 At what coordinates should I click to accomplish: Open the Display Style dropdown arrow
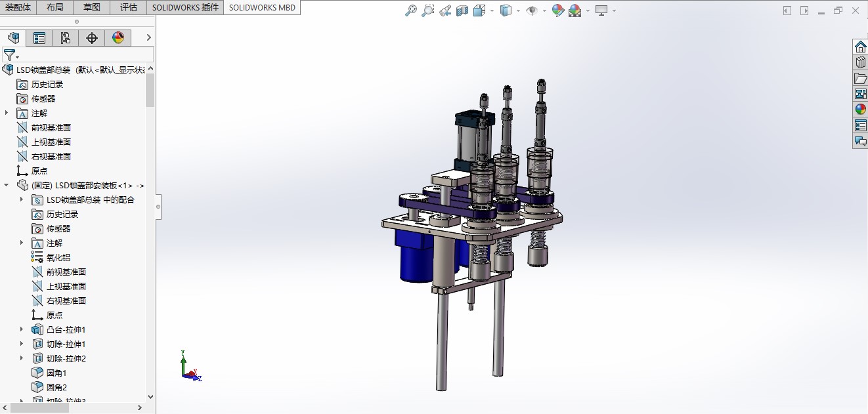[x=518, y=11]
